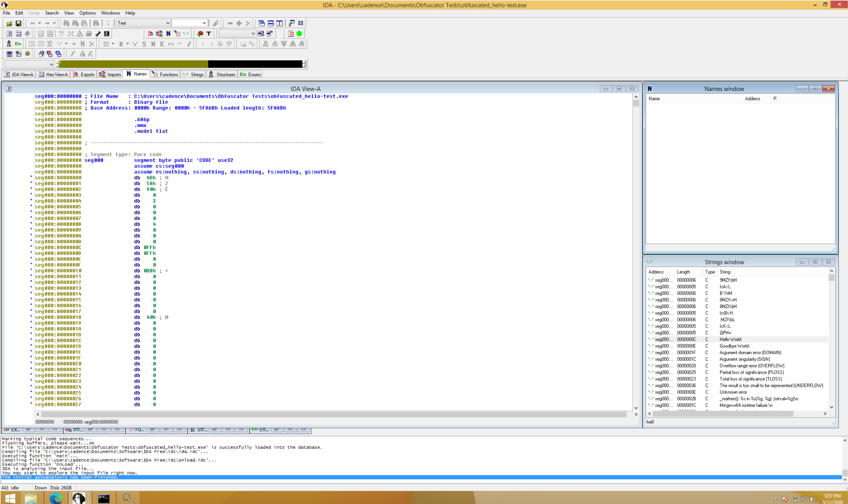Click the green analysis indicator circle
Viewport: 848px width, 504px height.
pos(299,33)
